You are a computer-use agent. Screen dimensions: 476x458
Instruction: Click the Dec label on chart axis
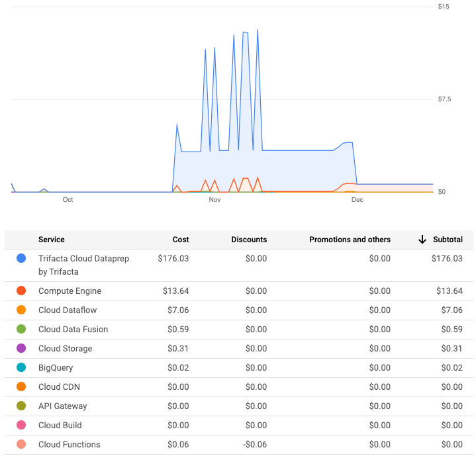pyautogui.click(x=357, y=199)
